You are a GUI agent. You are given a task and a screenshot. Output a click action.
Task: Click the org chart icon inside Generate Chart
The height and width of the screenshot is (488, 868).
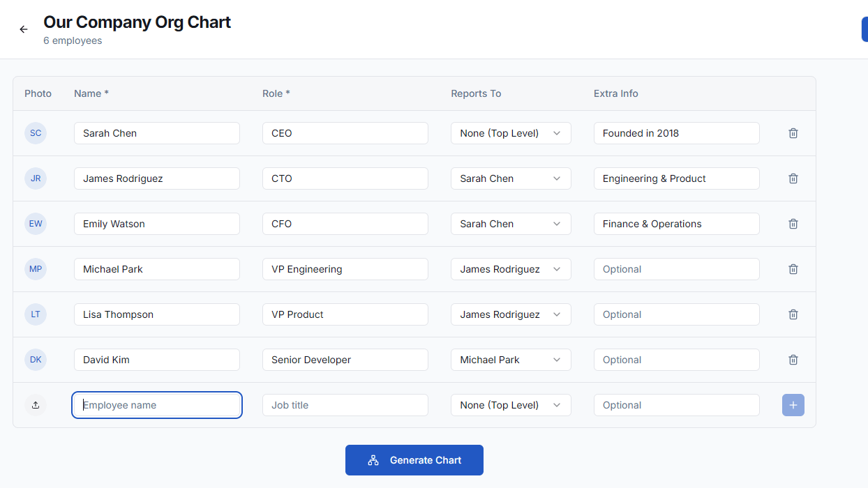coord(373,459)
